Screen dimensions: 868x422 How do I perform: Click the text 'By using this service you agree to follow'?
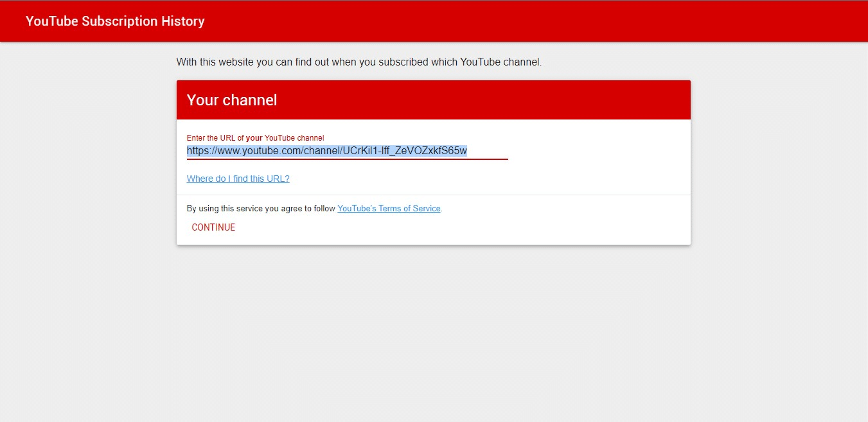[x=261, y=209]
